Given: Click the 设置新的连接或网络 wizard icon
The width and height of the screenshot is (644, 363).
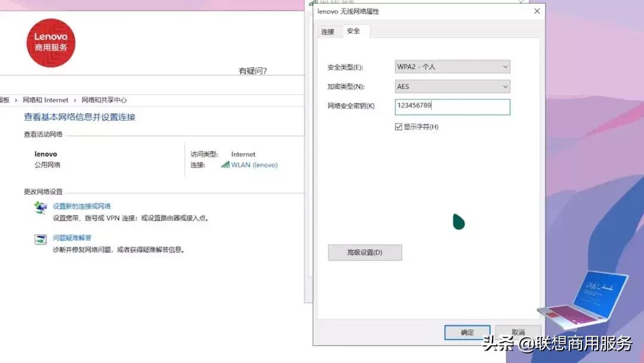Looking at the screenshot, I should 40,207.
